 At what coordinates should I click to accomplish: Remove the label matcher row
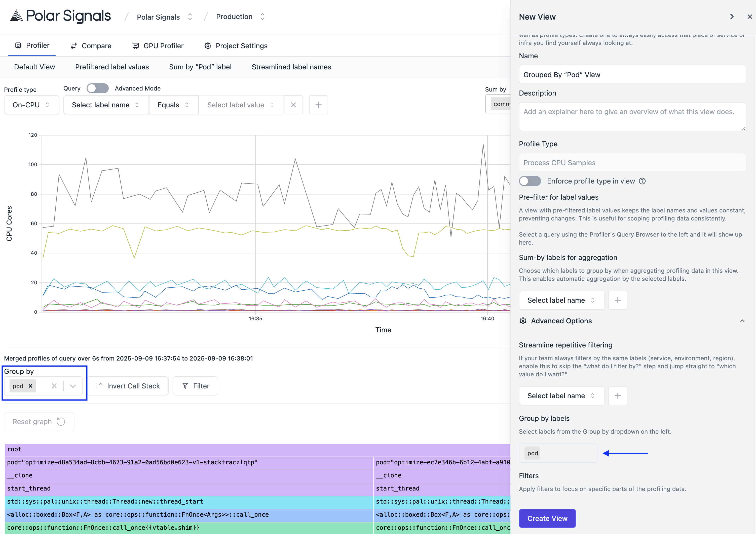pos(293,105)
